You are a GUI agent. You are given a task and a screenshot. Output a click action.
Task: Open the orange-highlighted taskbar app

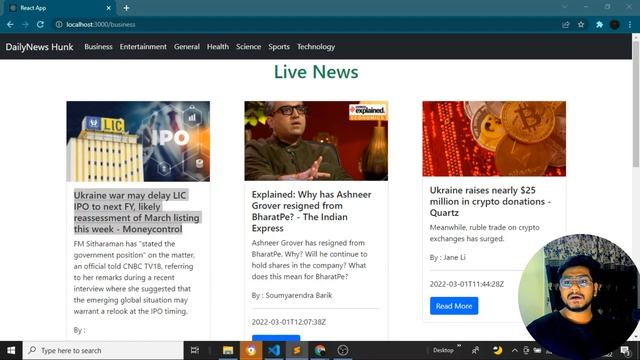251,350
